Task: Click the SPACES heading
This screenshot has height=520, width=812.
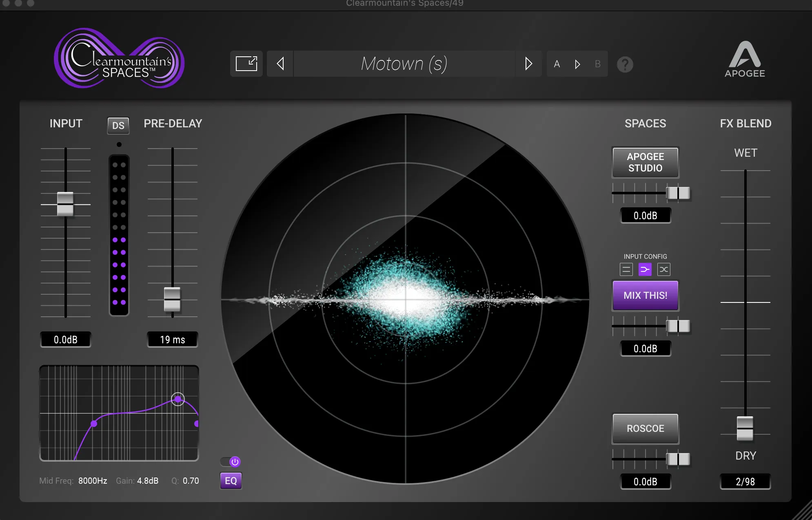Action: [x=645, y=124]
